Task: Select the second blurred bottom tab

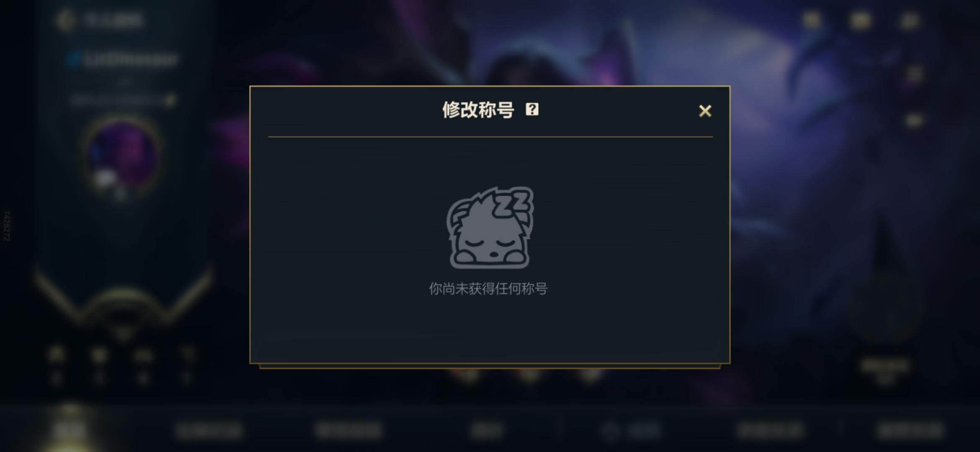Action: coord(209,430)
